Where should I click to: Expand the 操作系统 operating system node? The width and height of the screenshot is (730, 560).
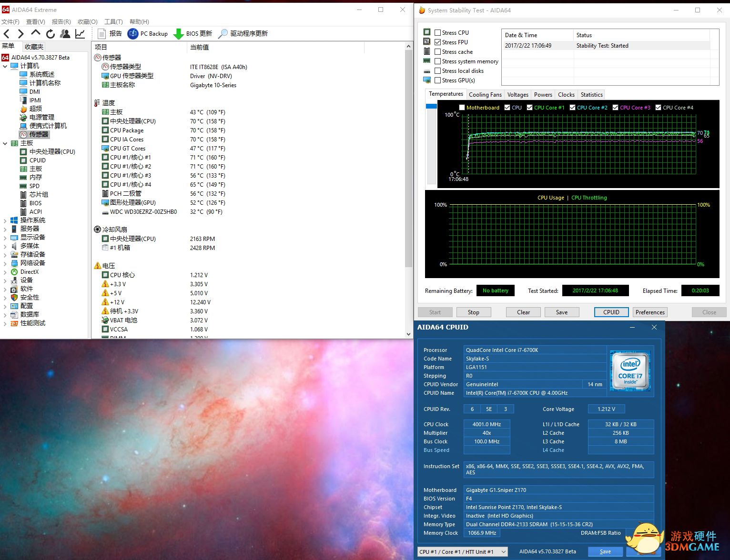coord(5,220)
